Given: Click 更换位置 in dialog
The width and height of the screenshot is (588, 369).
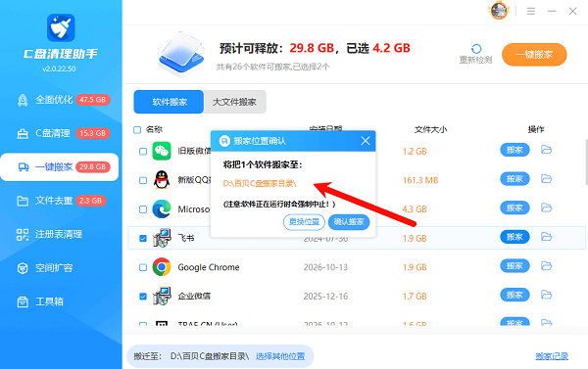Looking at the screenshot, I should 304,222.
